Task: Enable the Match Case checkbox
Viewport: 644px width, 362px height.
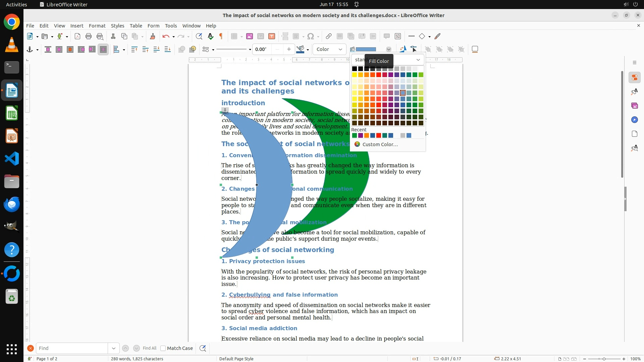Action: pos(163,348)
